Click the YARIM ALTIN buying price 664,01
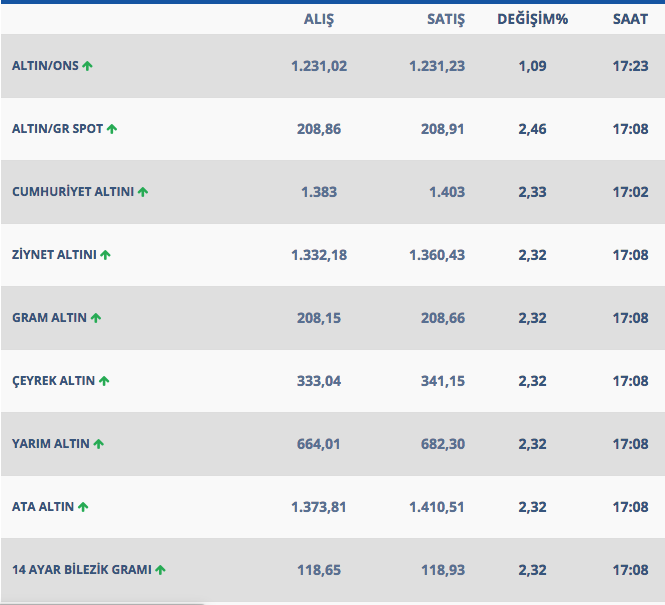665x605 pixels. click(x=319, y=444)
